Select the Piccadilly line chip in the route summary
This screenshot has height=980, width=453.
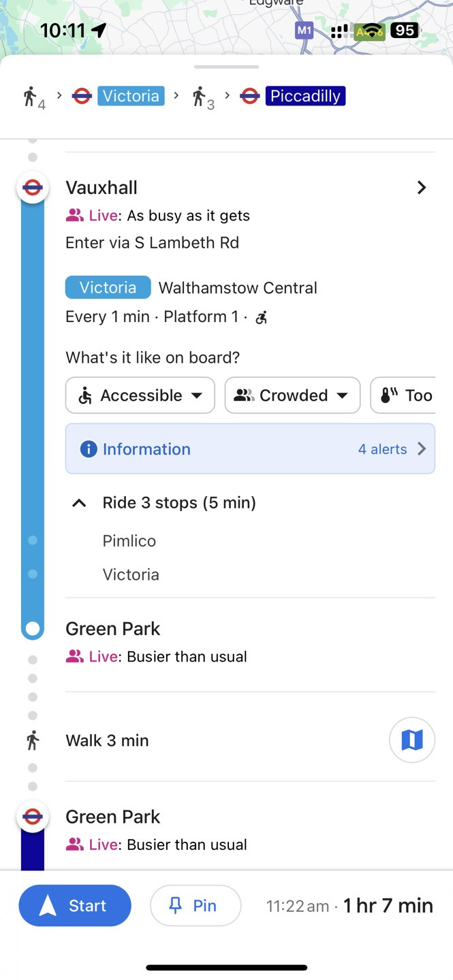tap(305, 96)
